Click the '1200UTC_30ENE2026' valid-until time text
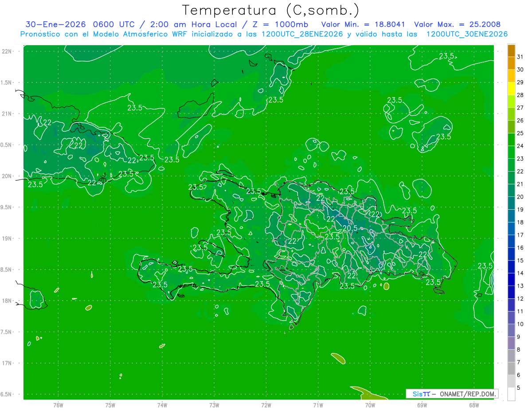This screenshot has height=411, width=532. [467, 34]
